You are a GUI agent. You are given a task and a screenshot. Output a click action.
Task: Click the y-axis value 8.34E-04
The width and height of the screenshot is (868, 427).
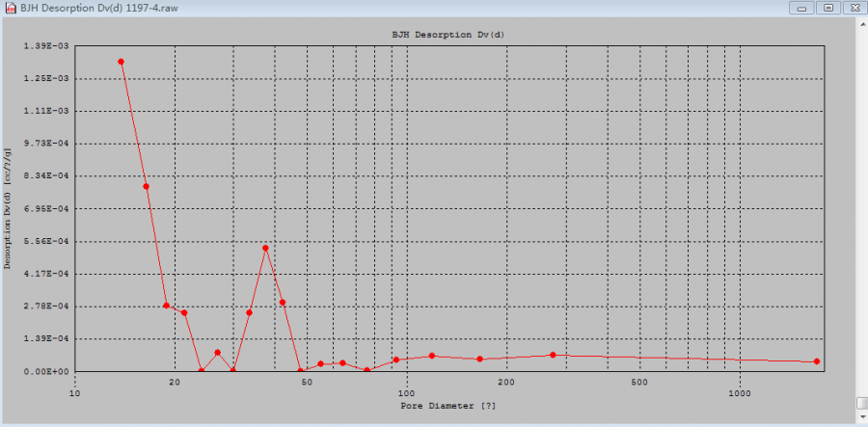[x=46, y=176]
